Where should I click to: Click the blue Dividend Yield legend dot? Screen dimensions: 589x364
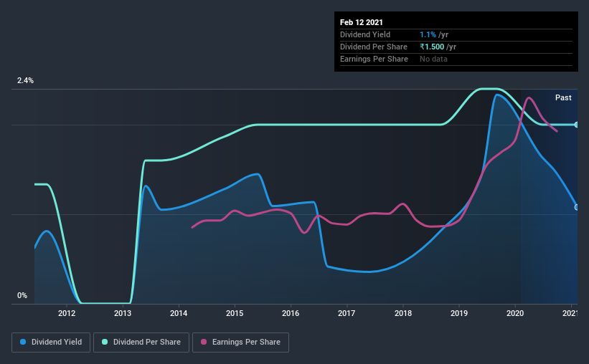(x=23, y=342)
